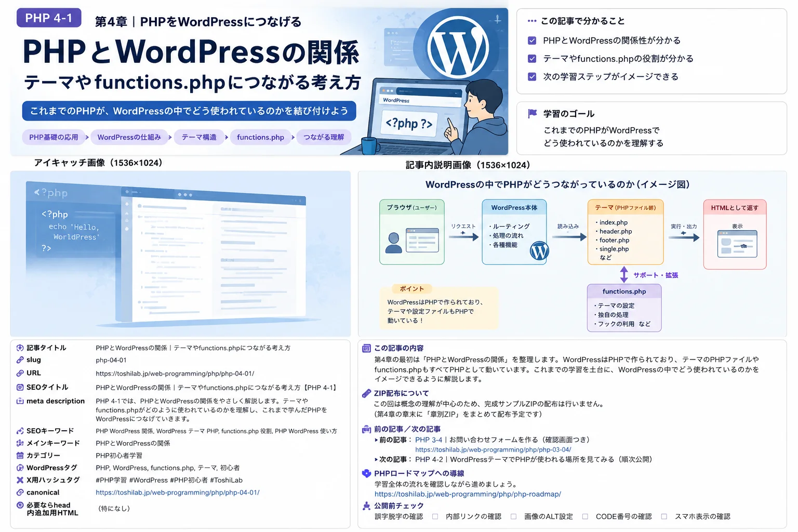The width and height of the screenshot is (798, 532).
Task: Click the link icon next to slug
Action: coord(20,360)
